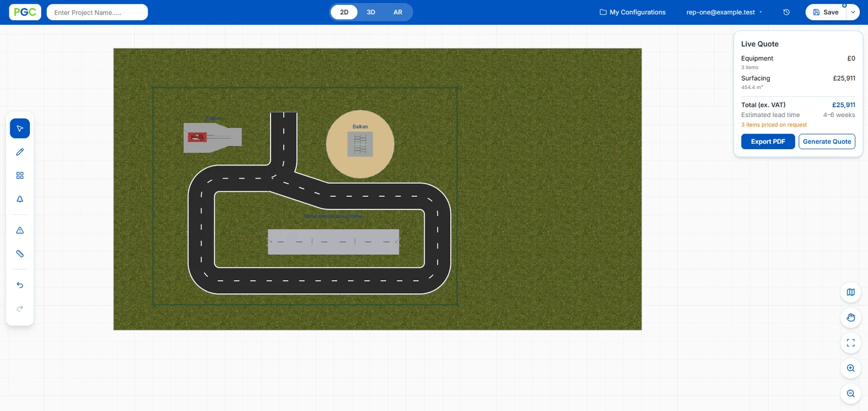Choose the tree landscaping tool

click(x=20, y=199)
